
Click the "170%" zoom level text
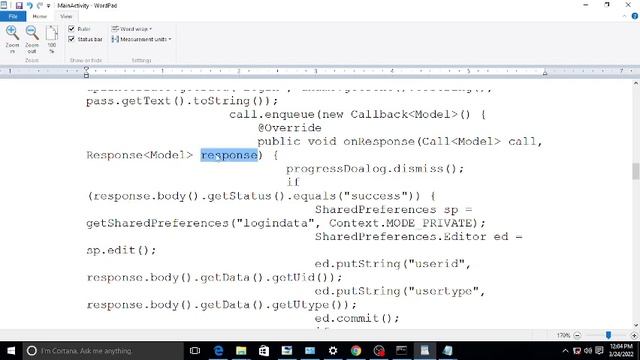[563, 335]
